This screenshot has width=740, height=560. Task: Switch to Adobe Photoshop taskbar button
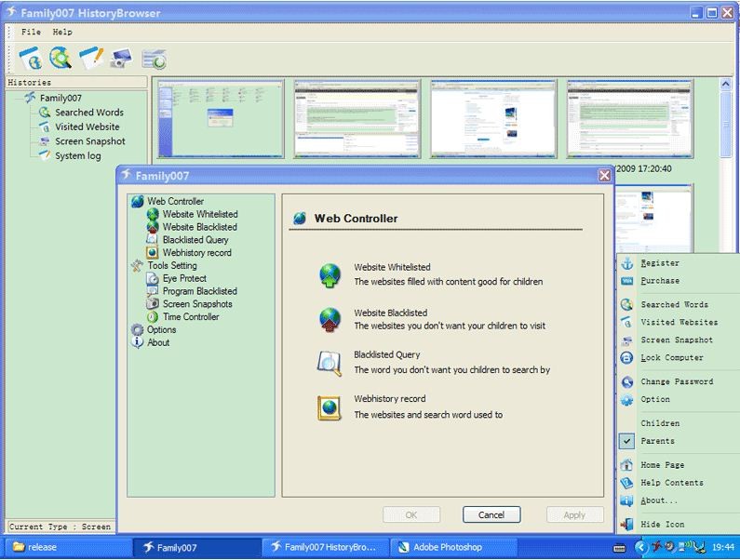(454, 547)
